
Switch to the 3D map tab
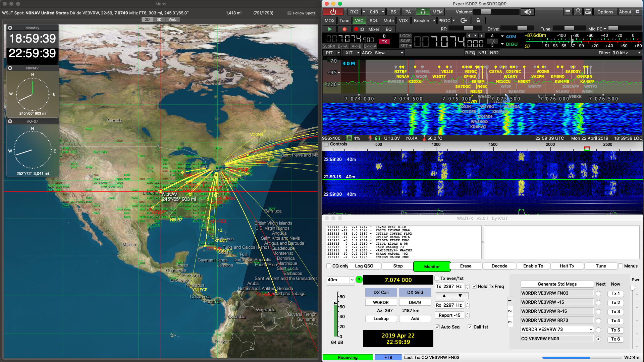[159, 19]
